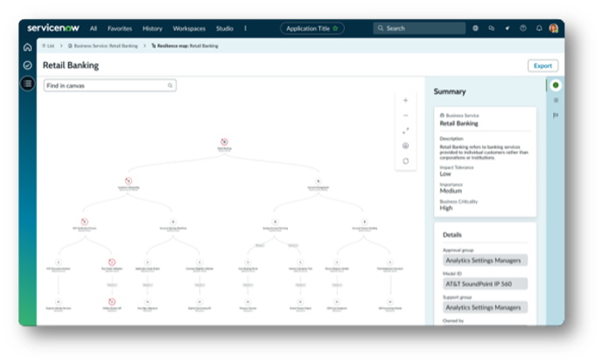Select the Risk Model Validation node
This screenshot has width=602, height=364.
[112, 262]
